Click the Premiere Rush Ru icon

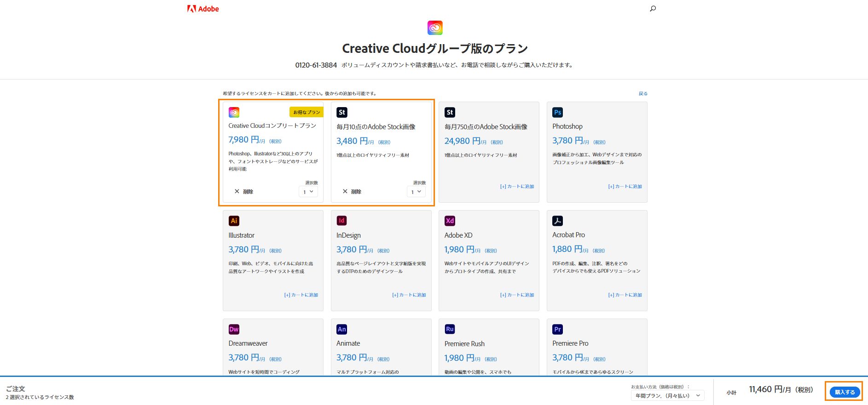click(x=450, y=329)
